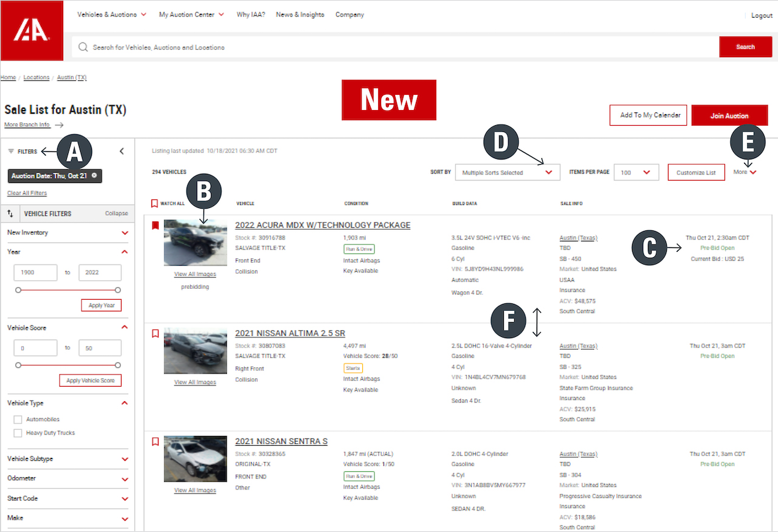Open the Why IAA? menu item
Viewport: 778px width, 532px height.
coord(250,15)
